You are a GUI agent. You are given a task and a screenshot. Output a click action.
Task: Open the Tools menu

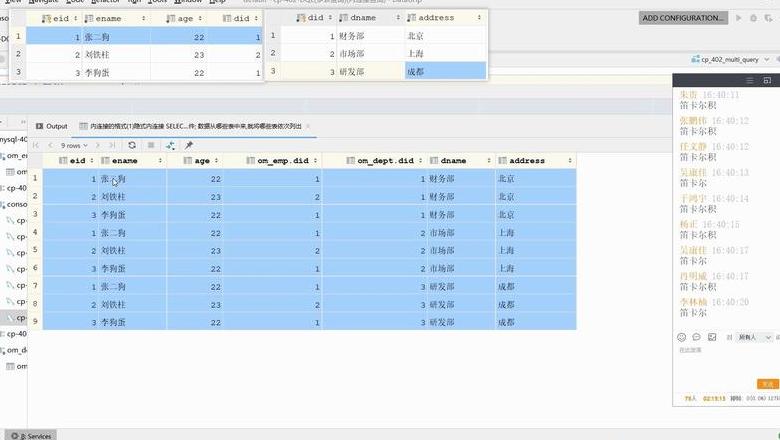click(x=158, y=1)
